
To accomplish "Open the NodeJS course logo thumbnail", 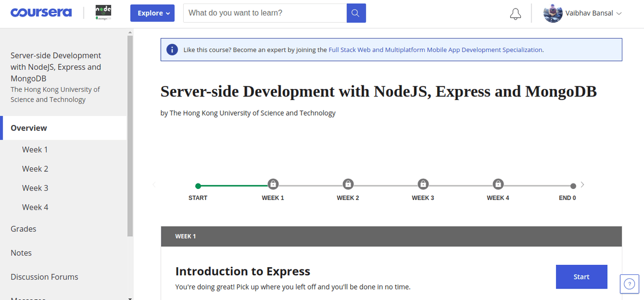I will 104,13.
